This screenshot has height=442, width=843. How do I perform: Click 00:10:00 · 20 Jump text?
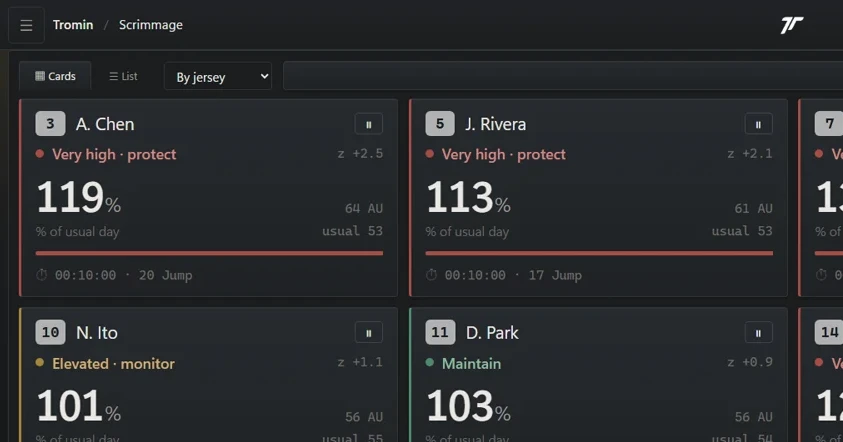click(x=124, y=275)
